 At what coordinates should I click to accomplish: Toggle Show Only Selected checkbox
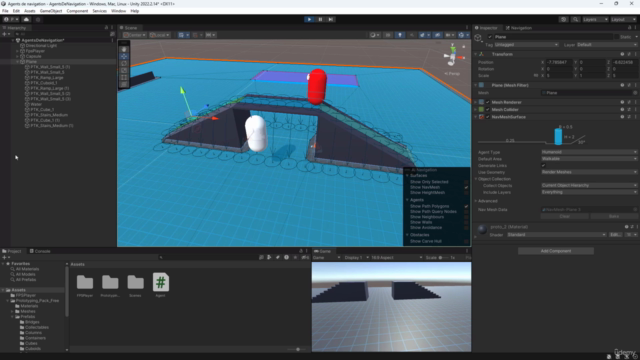pyautogui.click(x=466, y=182)
